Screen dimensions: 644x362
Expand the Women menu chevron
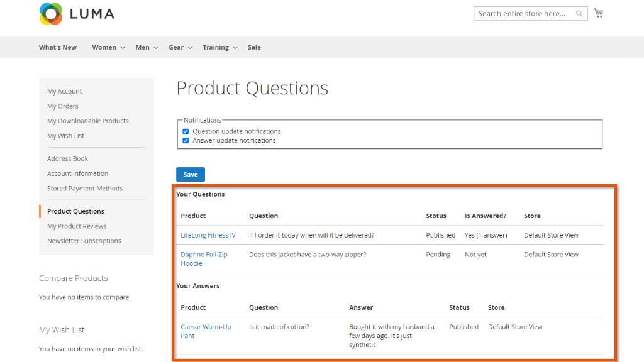pos(123,48)
